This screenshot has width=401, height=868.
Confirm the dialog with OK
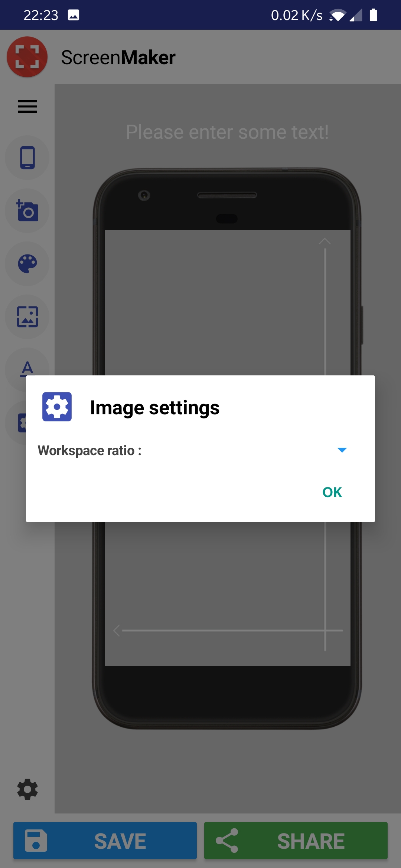click(332, 492)
